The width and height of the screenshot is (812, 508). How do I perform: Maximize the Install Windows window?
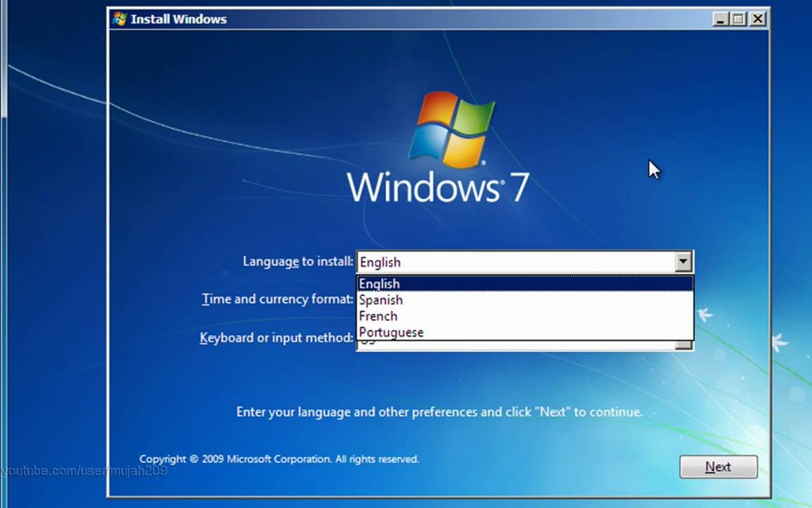[739, 19]
